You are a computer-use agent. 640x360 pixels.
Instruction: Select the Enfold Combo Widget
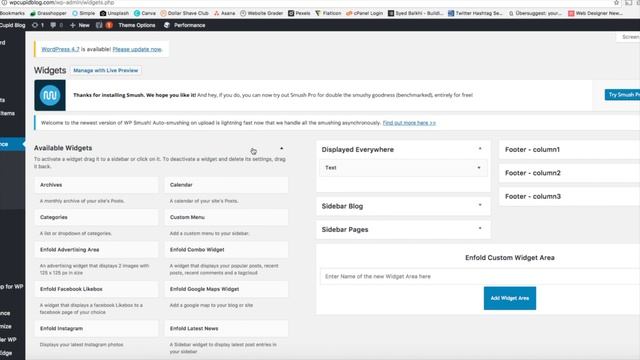pyautogui.click(x=227, y=250)
